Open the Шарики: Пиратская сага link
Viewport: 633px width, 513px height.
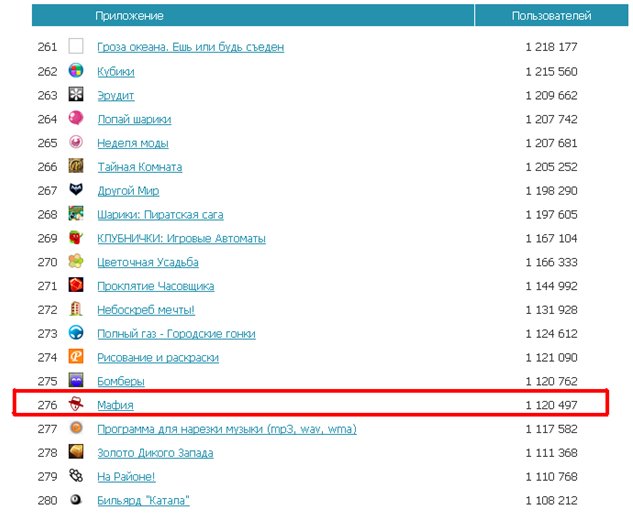pos(160,214)
